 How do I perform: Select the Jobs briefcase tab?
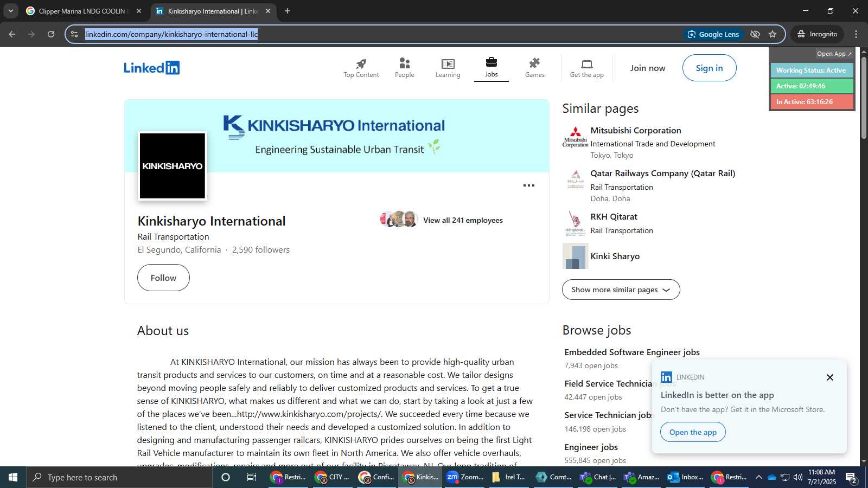point(491,68)
